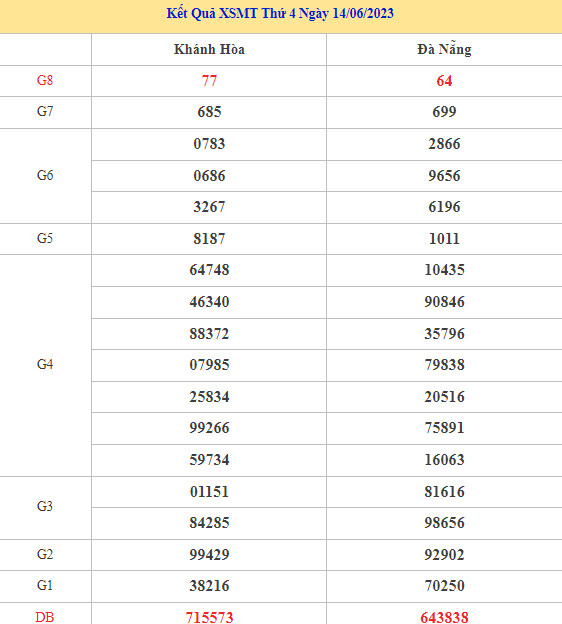Select Khánh Hòa G2 number 99429
Image resolution: width=562 pixels, height=624 pixels.
[x=209, y=555]
